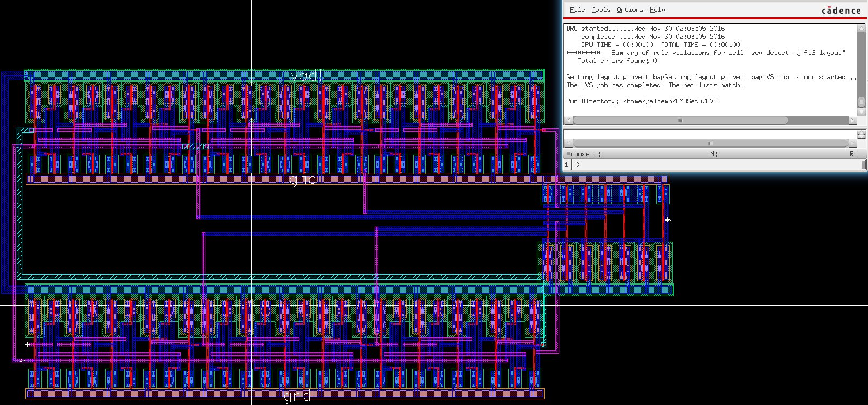Open the Help menu
Image resolution: width=868 pixels, height=405 pixels.
pyautogui.click(x=657, y=10)
